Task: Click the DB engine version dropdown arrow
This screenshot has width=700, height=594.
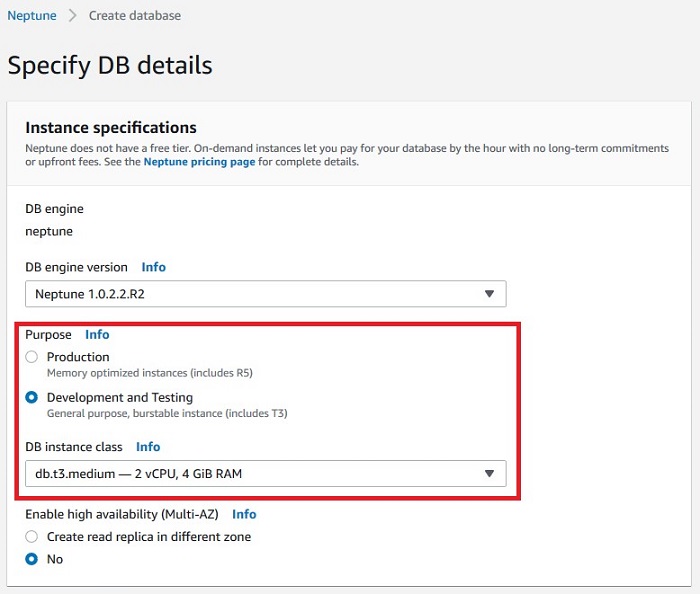Action: 489,294
